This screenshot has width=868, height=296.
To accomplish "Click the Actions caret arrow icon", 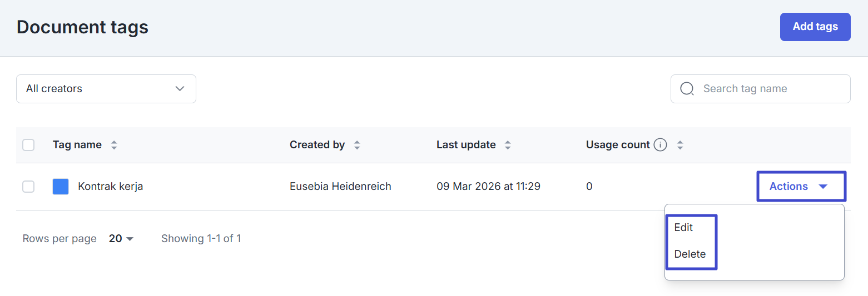I will pos(824,187).
